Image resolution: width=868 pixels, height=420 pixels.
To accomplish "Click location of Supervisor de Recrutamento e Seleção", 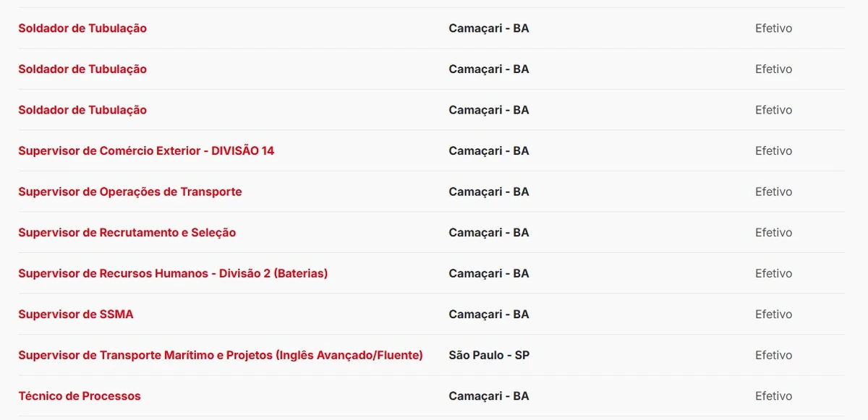I will pos(489,233).
